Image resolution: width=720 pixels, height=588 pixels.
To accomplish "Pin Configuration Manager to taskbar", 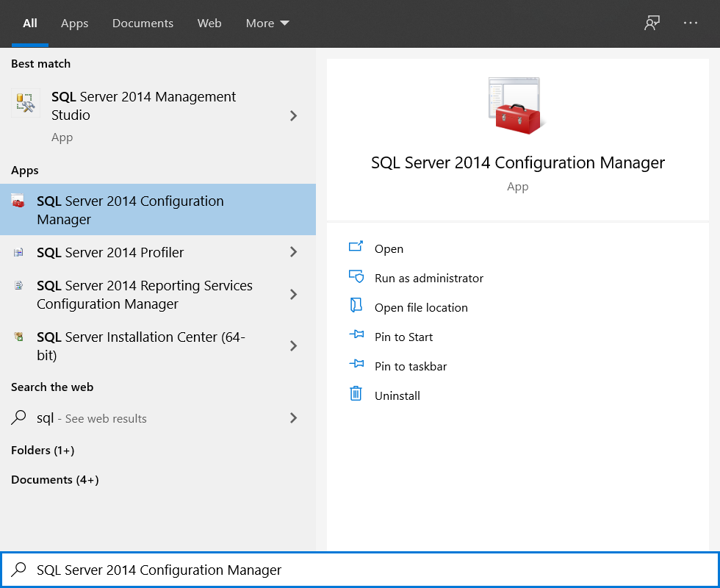I will 410,366.
